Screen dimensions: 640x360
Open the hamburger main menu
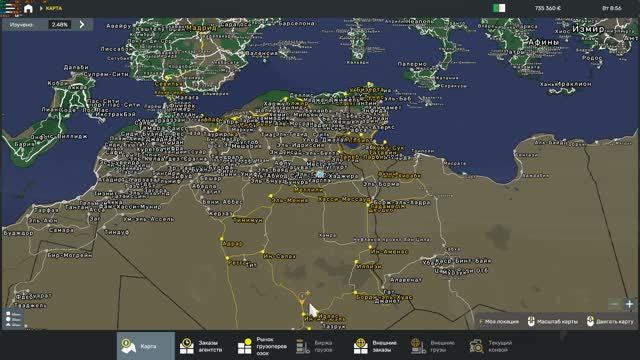[10, 8]
